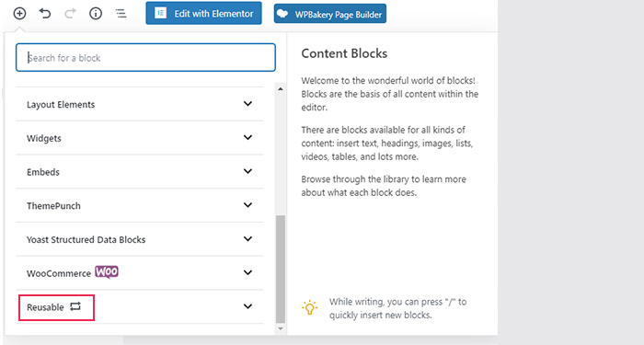Select the Widgets category label
The image size is (644, 345).
pos(44,138)
